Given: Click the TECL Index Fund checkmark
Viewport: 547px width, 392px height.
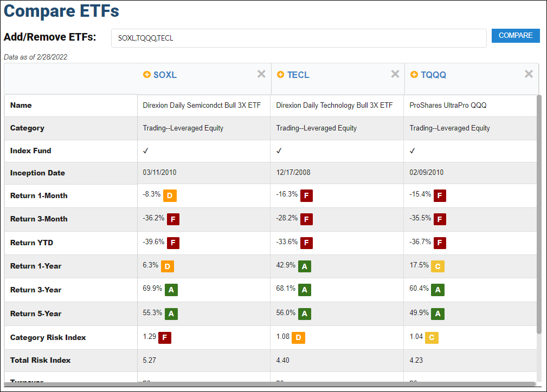Looking at the screenshot, I should [279, 151].
